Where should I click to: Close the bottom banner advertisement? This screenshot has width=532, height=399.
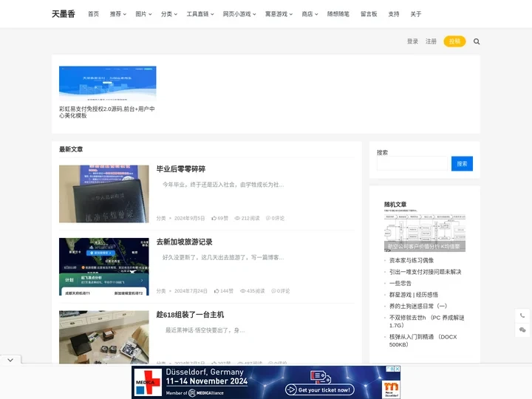pyautogui.click(x=398, y=369)
